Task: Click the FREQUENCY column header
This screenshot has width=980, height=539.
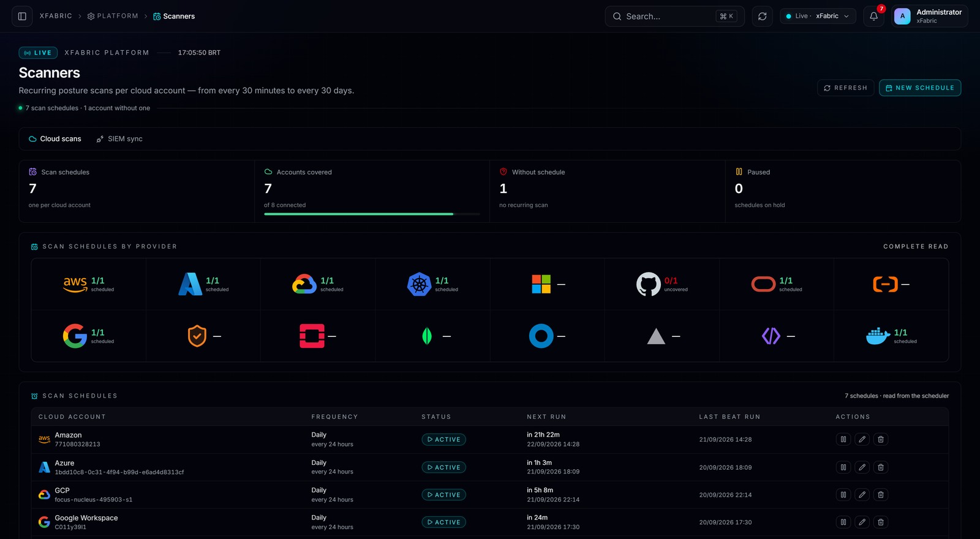Action: point(334,417)
